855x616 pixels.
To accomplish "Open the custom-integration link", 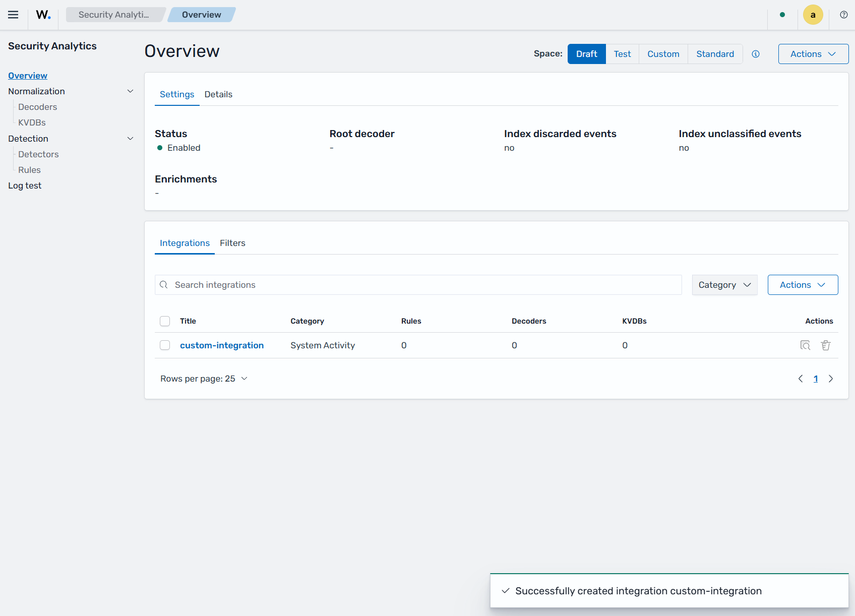I will point(222,345).
